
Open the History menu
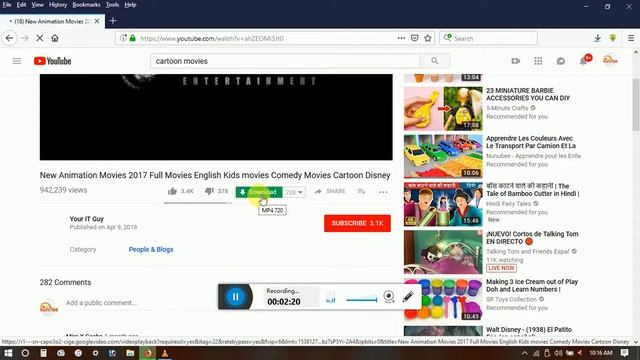(x=58, y=5)
